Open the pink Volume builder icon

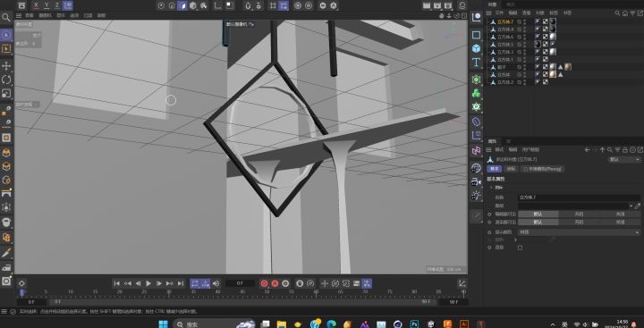pyautogui.click(x=476, y=151)
